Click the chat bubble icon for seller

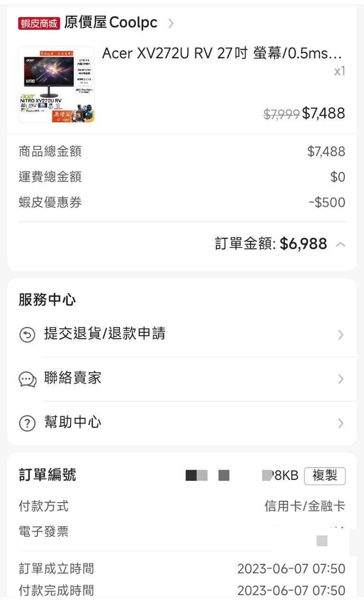pos(27,379)
